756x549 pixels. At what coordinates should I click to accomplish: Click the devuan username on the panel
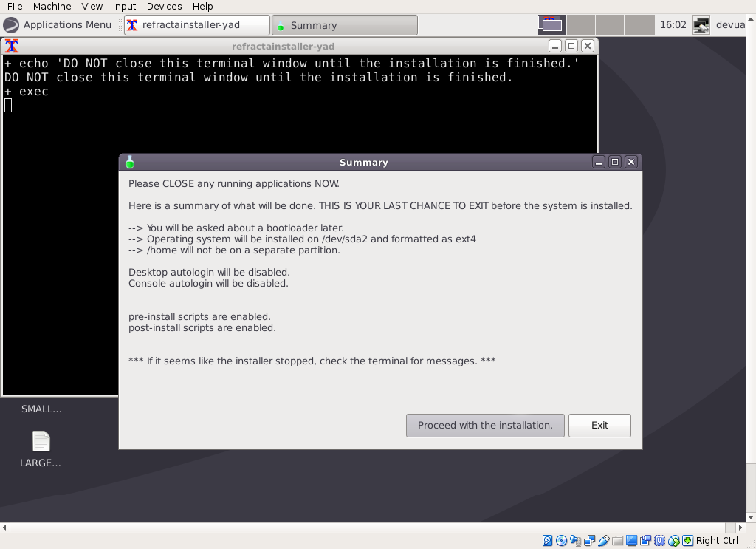(730, 25)
